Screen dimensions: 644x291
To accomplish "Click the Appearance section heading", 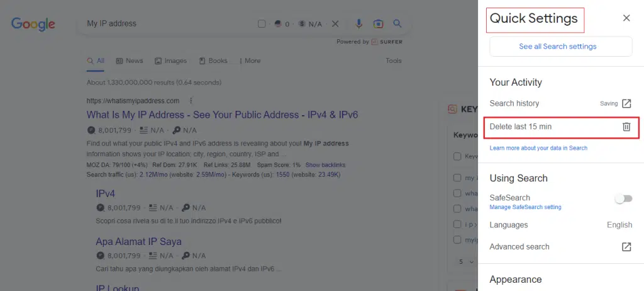I will click(516, 280).
